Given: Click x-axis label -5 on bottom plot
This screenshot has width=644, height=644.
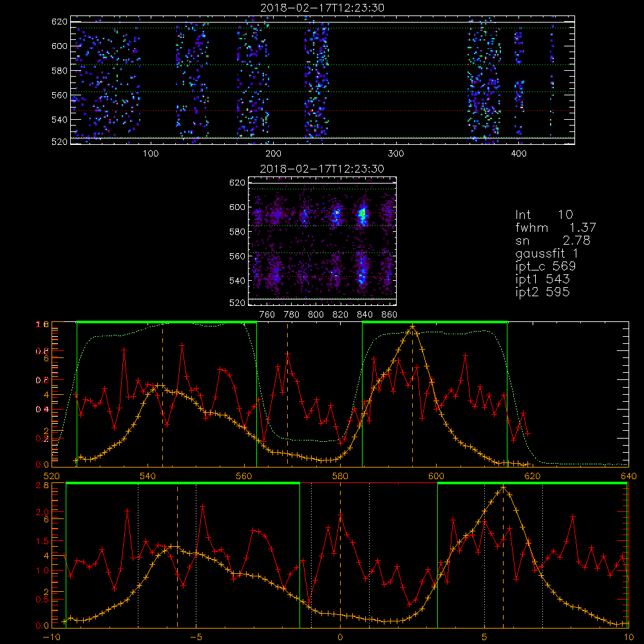Looking at the screenshot, I should coord(196,638).
